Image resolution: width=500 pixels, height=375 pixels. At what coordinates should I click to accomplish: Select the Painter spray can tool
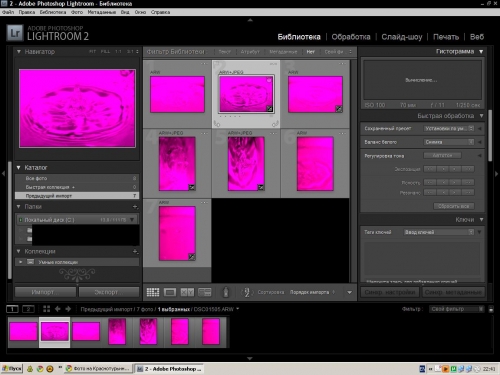[x=226, y=292]
